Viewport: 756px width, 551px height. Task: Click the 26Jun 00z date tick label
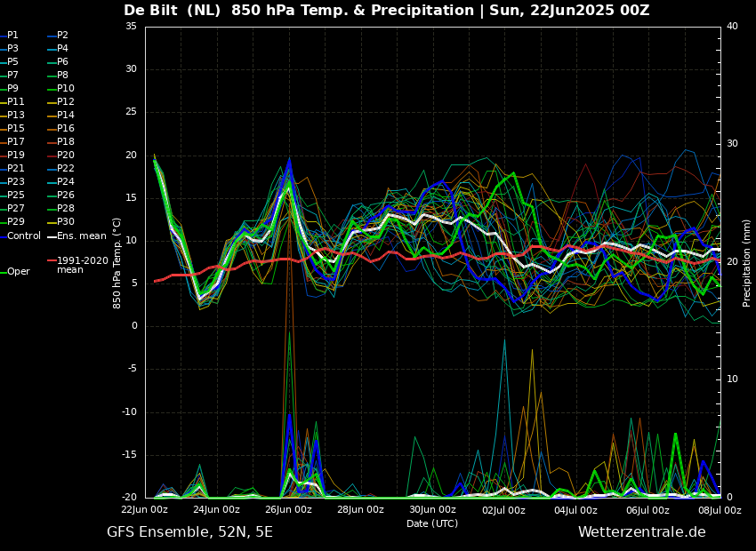(x=288, y=510)
